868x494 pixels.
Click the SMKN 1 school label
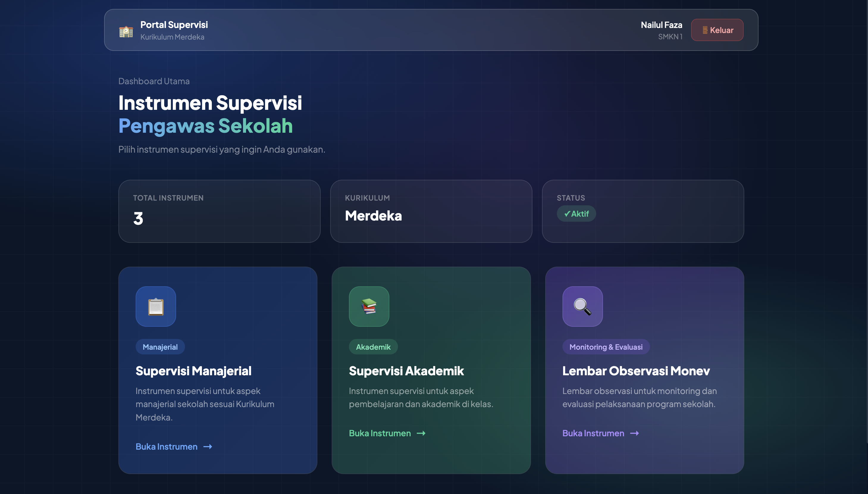[670, 37]
